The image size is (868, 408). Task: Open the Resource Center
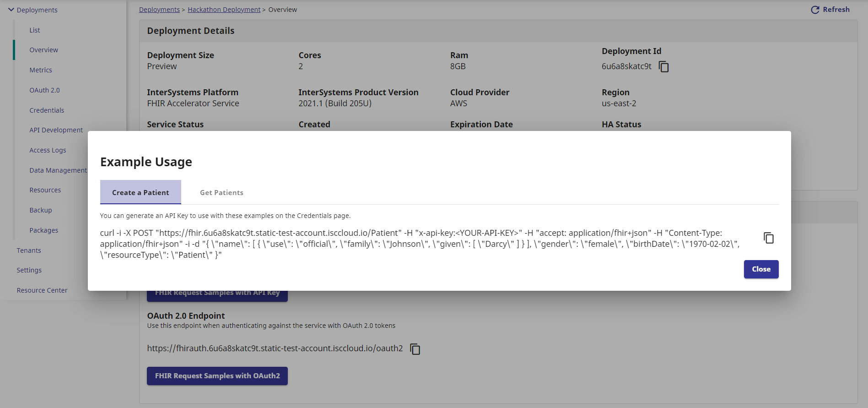click(x=42, y=290)
